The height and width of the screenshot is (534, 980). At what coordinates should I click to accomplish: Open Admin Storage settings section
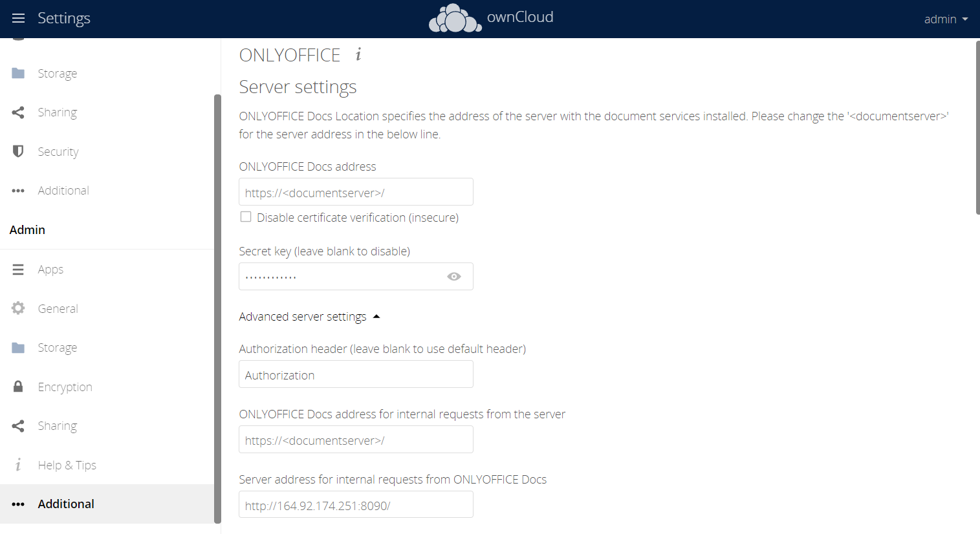pos(57,348)
